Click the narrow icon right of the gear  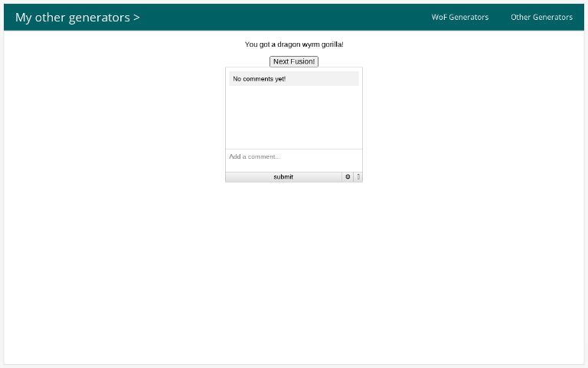pyautogui.click(x=358, y=177)
